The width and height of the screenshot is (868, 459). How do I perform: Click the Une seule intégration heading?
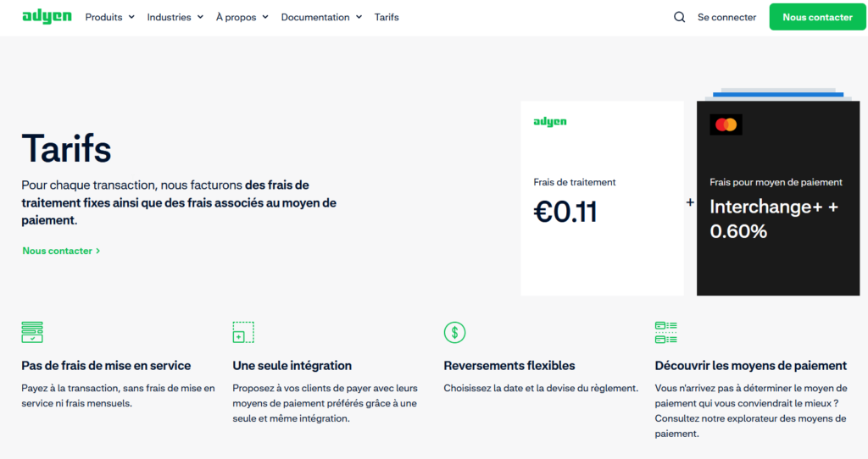point(292,366)
